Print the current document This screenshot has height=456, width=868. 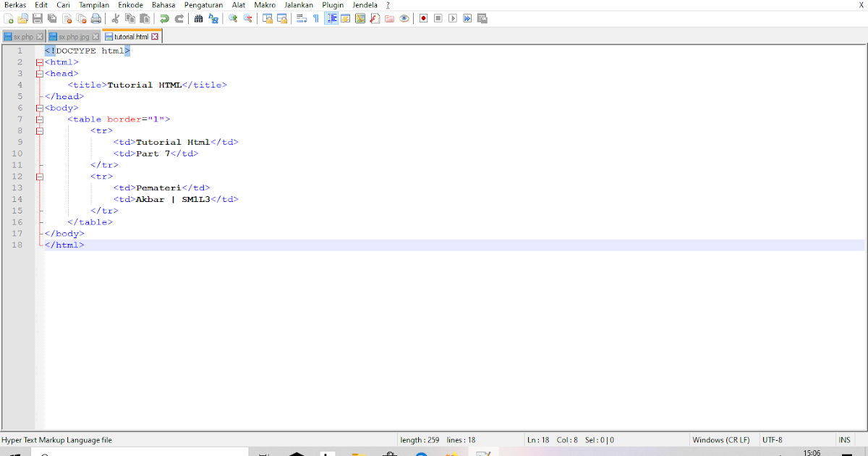[96, 18]
